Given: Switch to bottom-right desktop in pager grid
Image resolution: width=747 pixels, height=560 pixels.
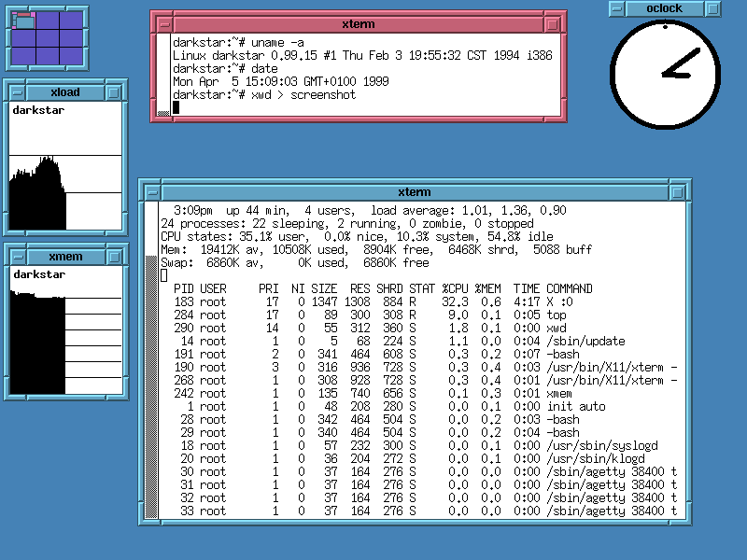Looking at the screenshot, I should click(73, 55).
